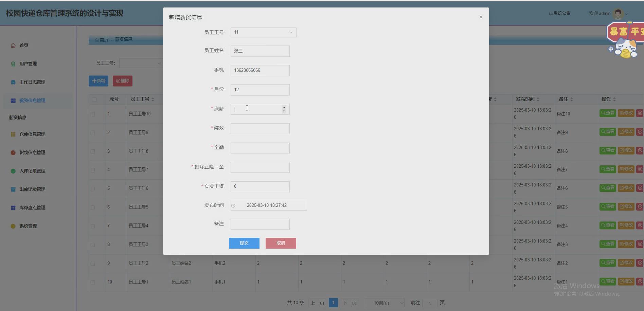Click the 前往 page number input box
The width and height of the screenshot is (644, 311).
coord(429,303)
